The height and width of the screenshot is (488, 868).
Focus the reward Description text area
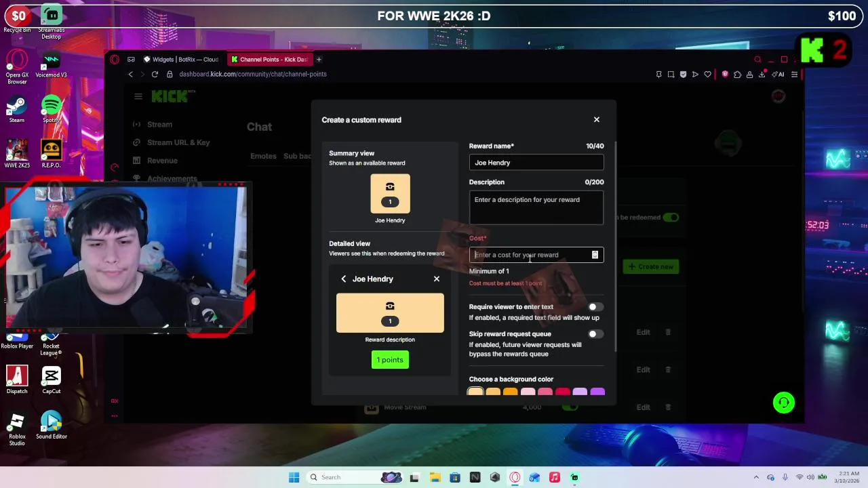pos(536,207)
